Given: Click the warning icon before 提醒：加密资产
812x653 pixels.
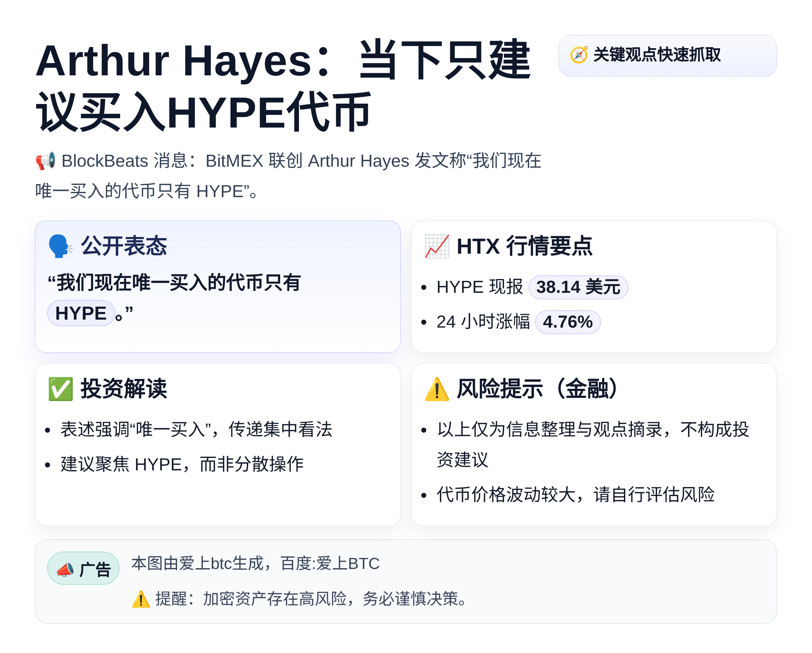Looking at the screenshot, I should click(x=141, y=599).
